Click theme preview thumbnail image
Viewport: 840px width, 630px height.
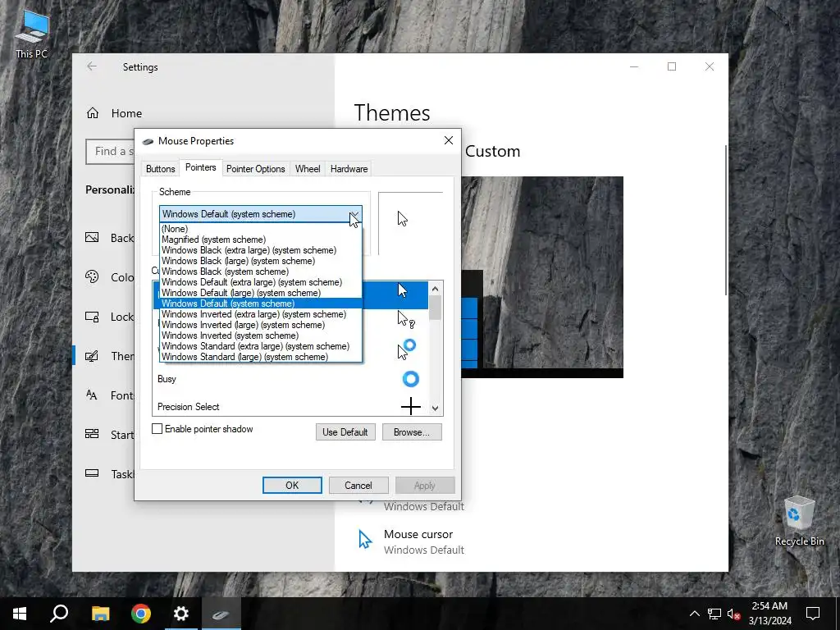[x=542, y=277]
